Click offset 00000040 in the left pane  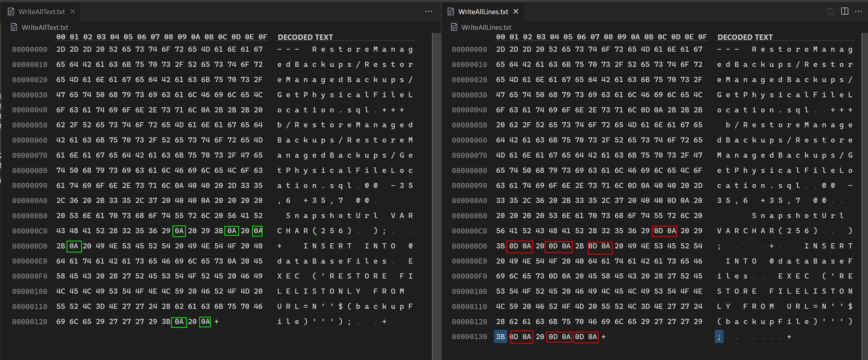click(x=30, y=110)
